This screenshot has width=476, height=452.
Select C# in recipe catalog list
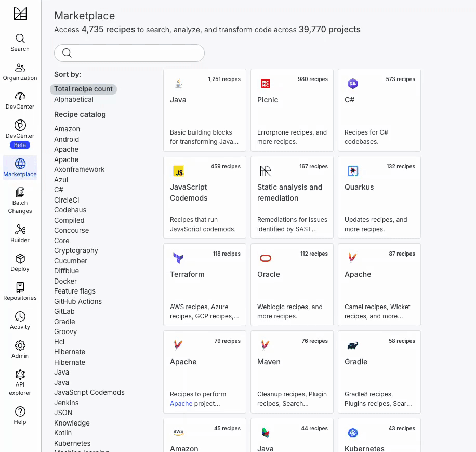pyautogui.click(x=59, y=190)
